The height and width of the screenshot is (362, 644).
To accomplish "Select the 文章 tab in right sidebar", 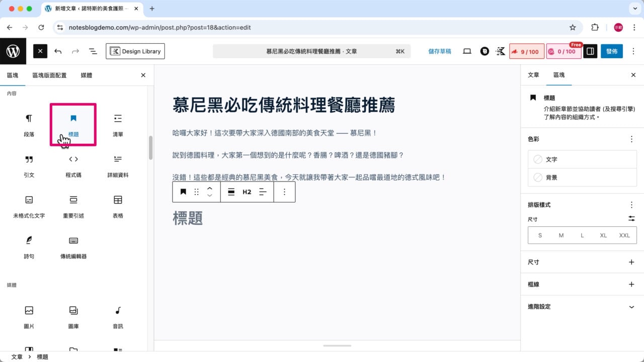I will point(533,75).
